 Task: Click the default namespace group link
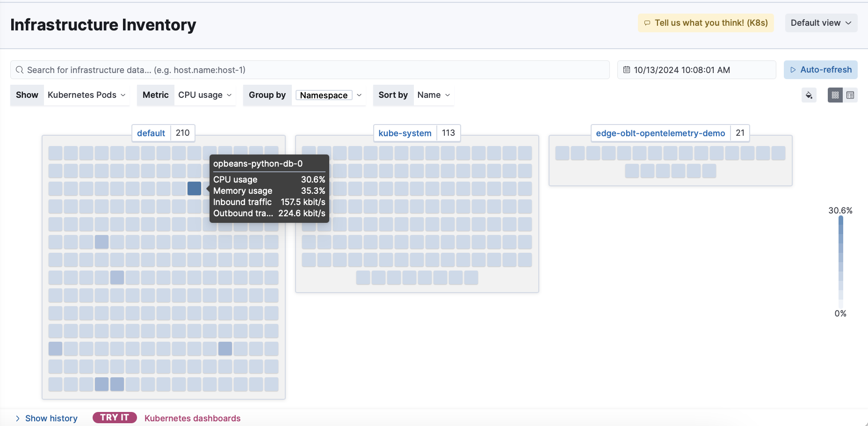151,133
